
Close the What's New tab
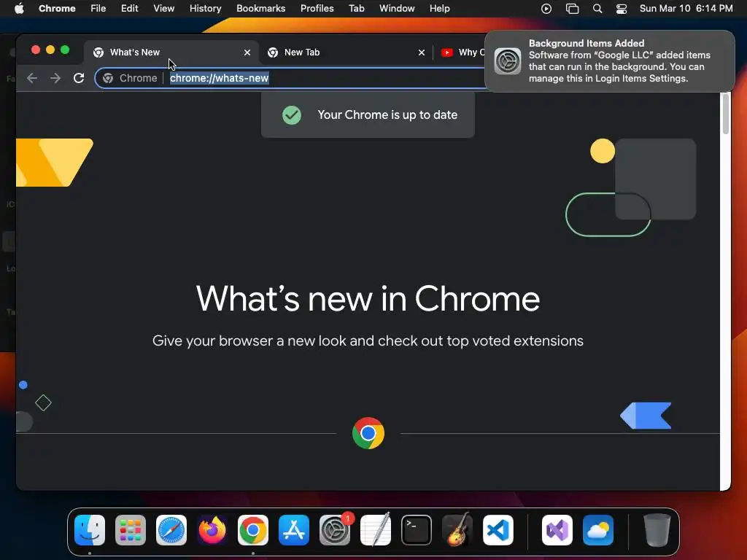pyautogui.click(x=247, y=52)
